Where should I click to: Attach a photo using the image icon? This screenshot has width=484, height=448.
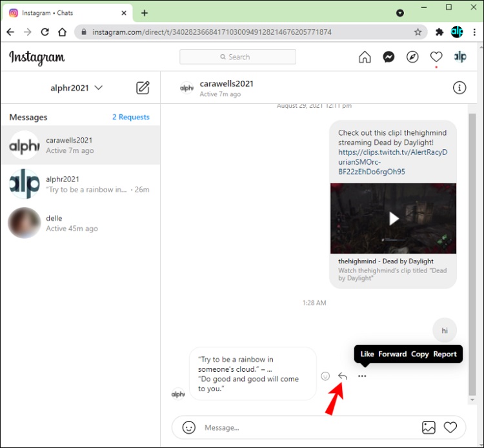429,427
